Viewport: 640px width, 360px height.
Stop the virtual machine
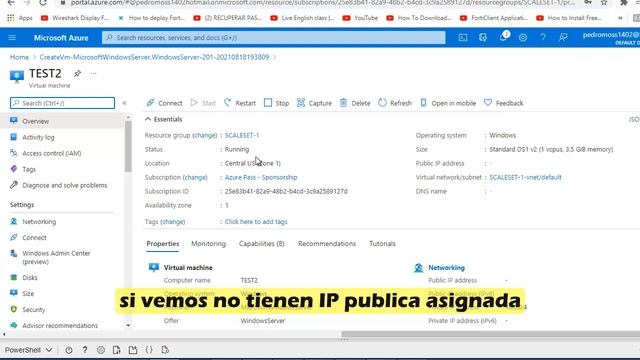[276, 103]
